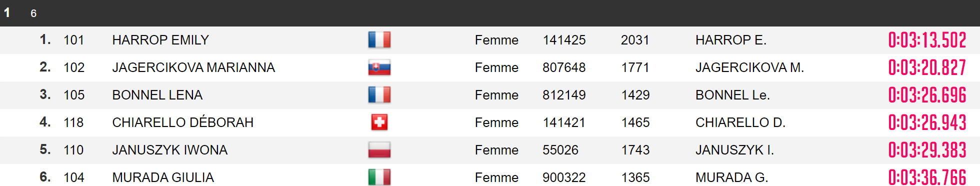
Task: Click the time 0:03:20.827
Action: pos(927,67)
